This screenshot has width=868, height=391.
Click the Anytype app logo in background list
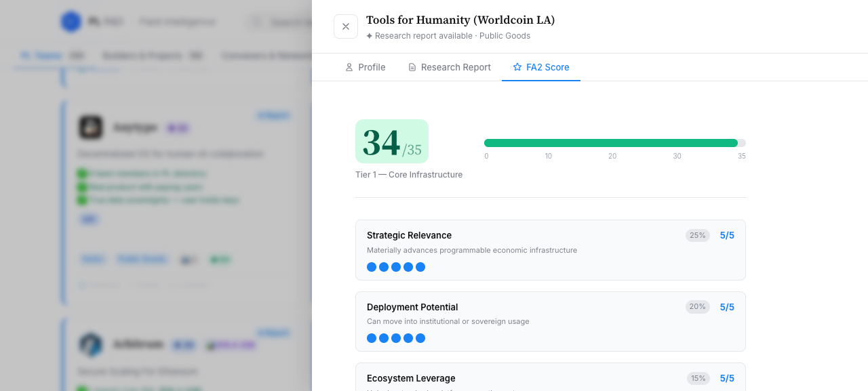point(90,127)
